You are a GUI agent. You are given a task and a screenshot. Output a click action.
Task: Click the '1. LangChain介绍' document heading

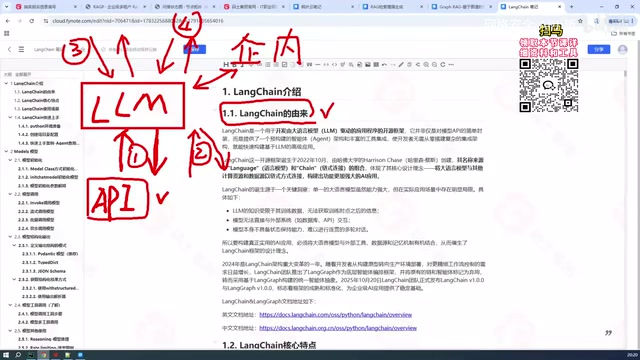262,92
